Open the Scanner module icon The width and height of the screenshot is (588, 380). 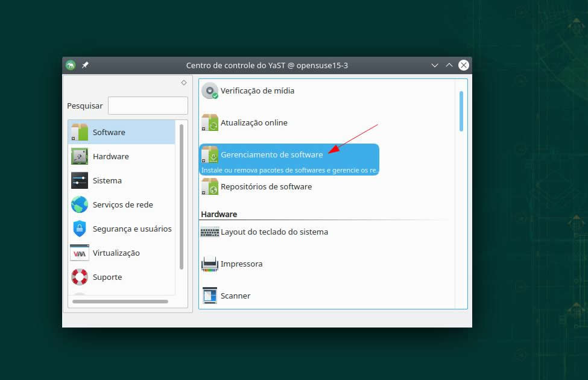(x=210, y=296)
